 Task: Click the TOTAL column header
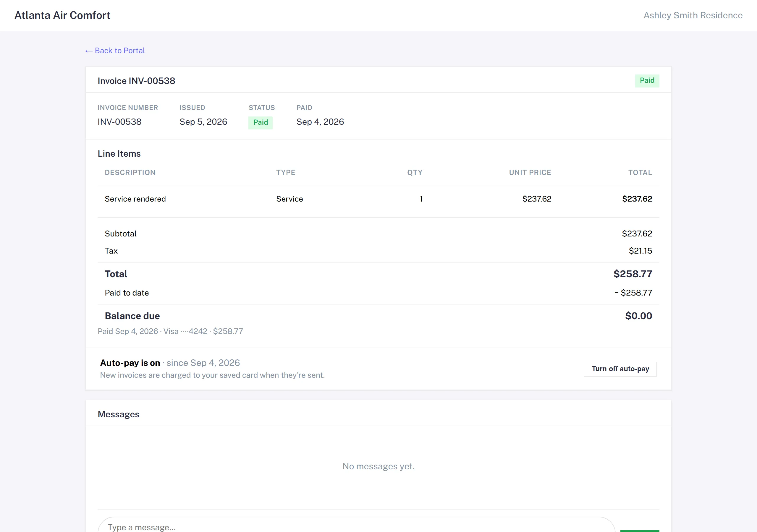[x=640, y=172]
